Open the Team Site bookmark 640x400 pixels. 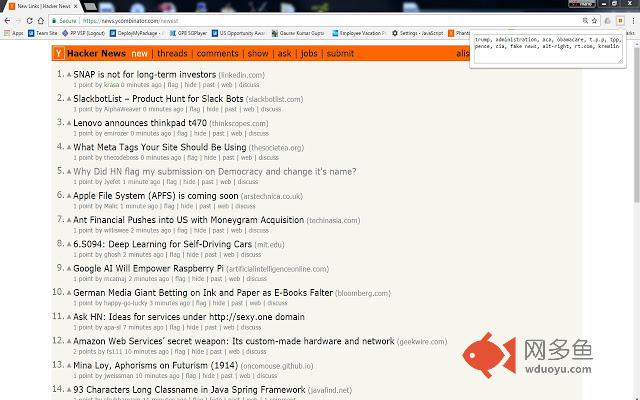click(43, 33)
